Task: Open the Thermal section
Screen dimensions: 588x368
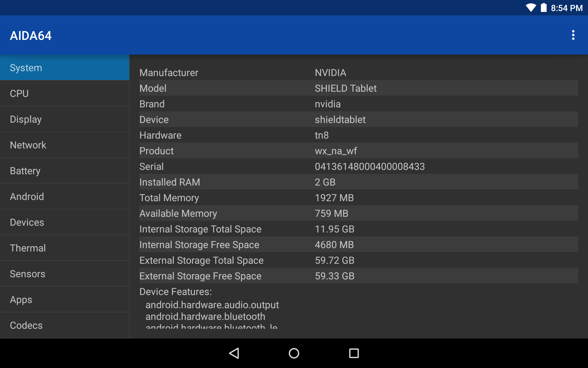Action: click(65, 248)
